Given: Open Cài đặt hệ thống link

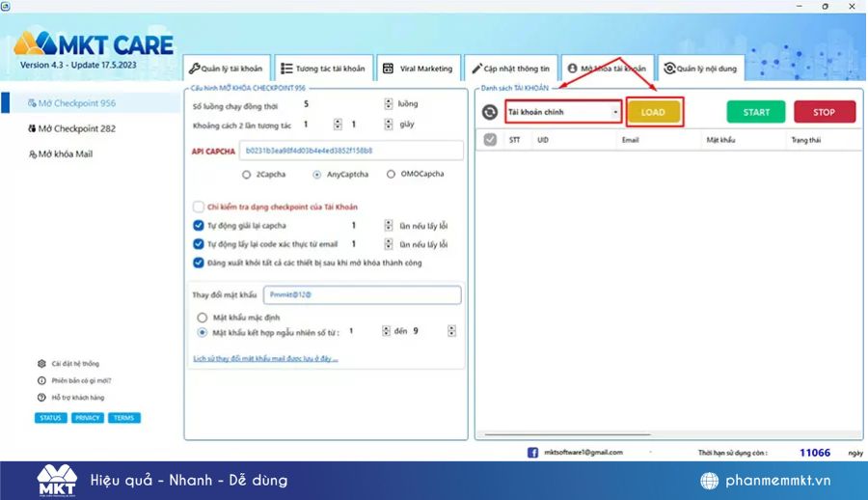Looking at the screenshot, I should 75,364.
